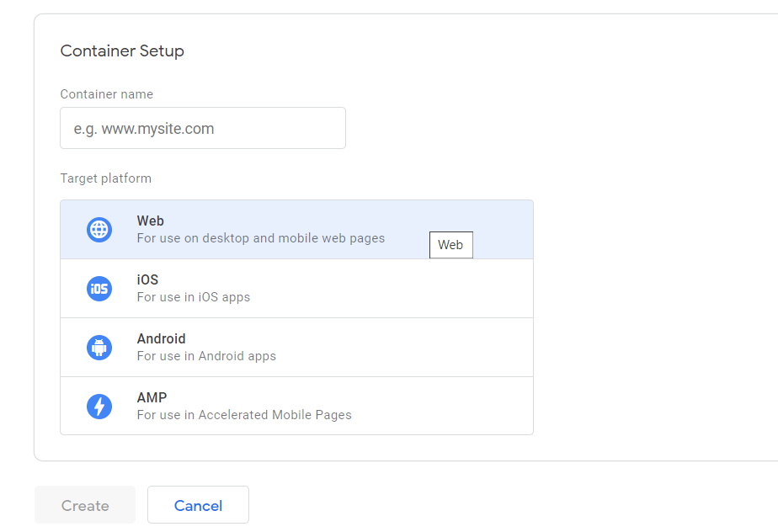Click the Web tooltip popup
The image size is (778, 532).
[x=450, y=245]
